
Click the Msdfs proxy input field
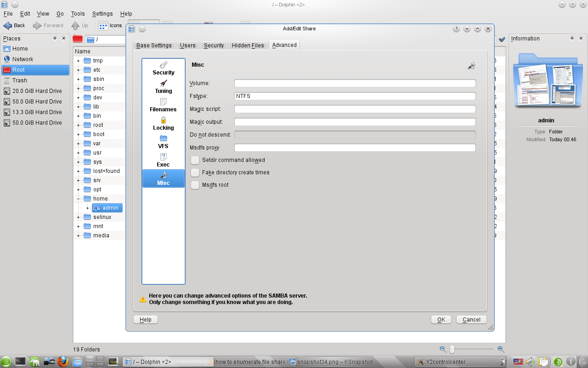[355, 148]
